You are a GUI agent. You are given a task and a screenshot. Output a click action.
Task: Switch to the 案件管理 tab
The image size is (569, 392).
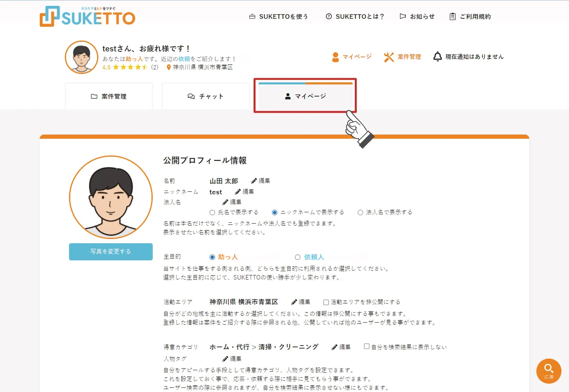click(x=109, y=96)
